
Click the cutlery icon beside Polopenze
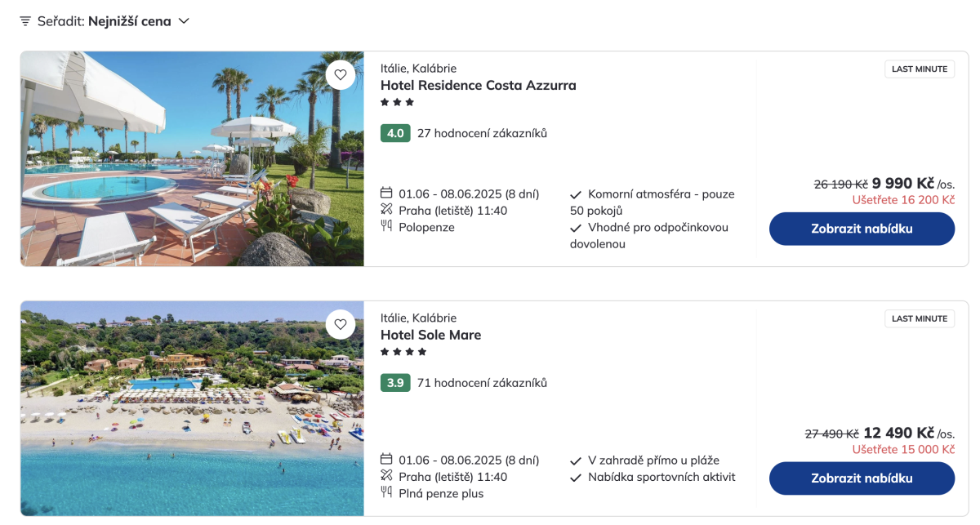point(387,227)
